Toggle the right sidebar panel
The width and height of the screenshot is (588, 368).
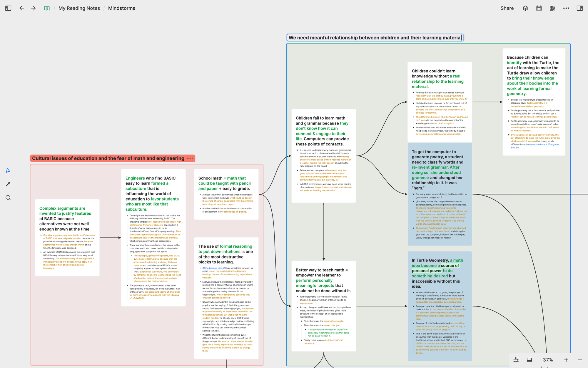tap(580, 8)
